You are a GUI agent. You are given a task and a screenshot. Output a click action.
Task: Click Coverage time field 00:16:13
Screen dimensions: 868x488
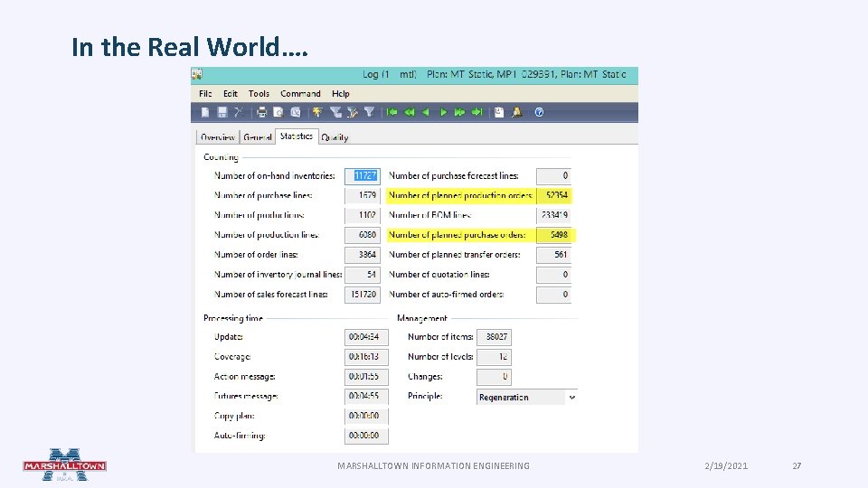point(366,357)
